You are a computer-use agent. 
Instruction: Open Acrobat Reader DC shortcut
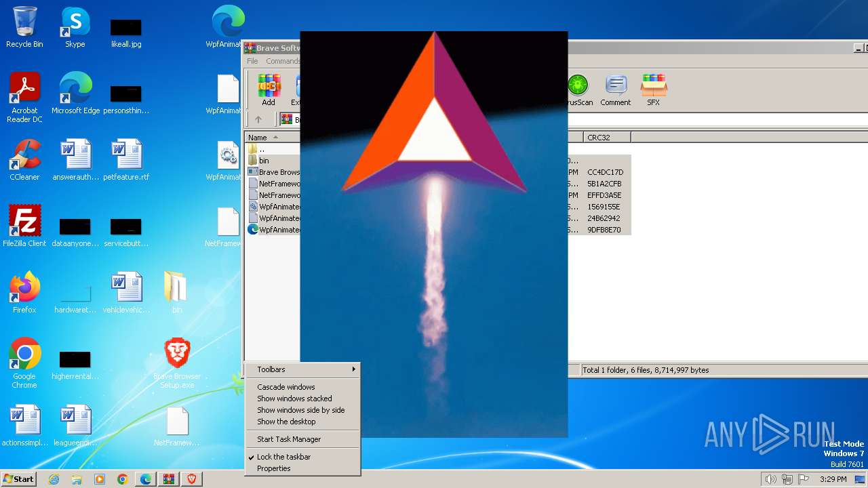click(24, 98)
